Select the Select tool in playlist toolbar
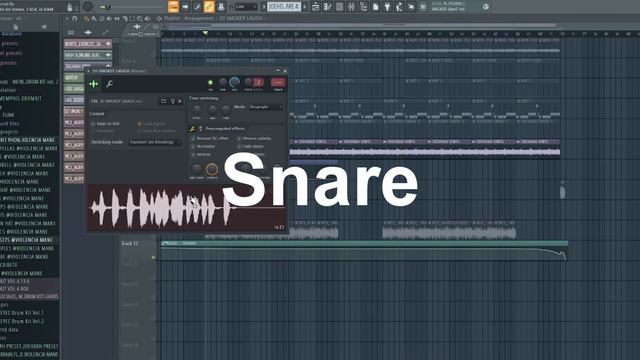The image size is (640, 360). pos(132,18)
